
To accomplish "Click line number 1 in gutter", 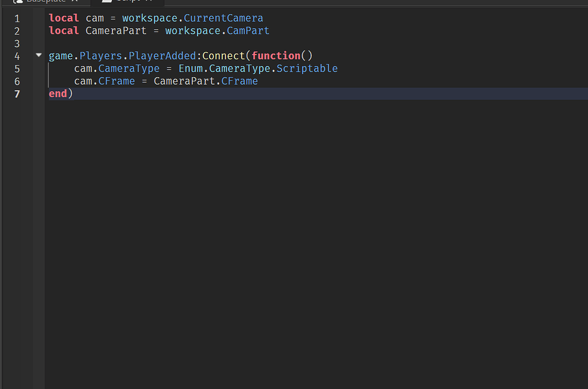I will pyautogui.click(x=17, y=18).
